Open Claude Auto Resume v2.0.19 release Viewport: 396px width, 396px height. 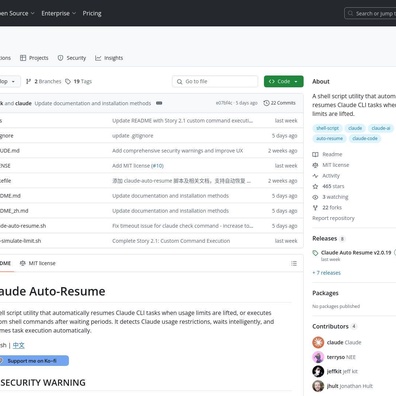(x=356, y=252)
